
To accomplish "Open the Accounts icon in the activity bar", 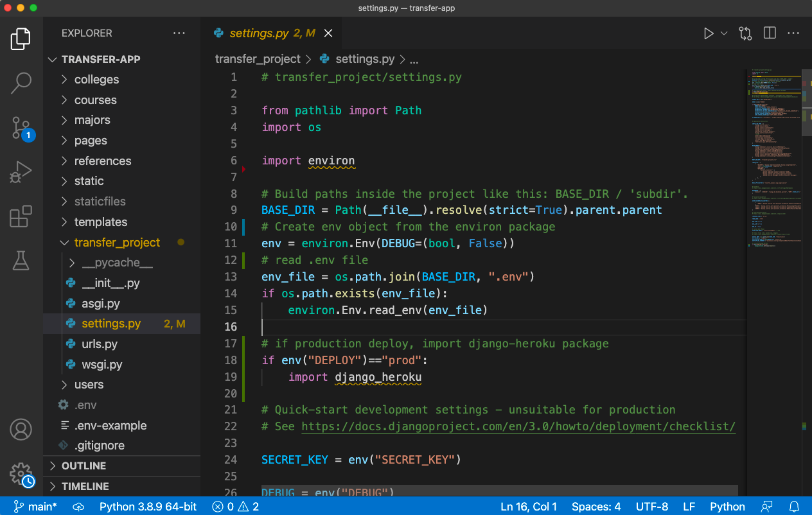I will tap(21, 430).
